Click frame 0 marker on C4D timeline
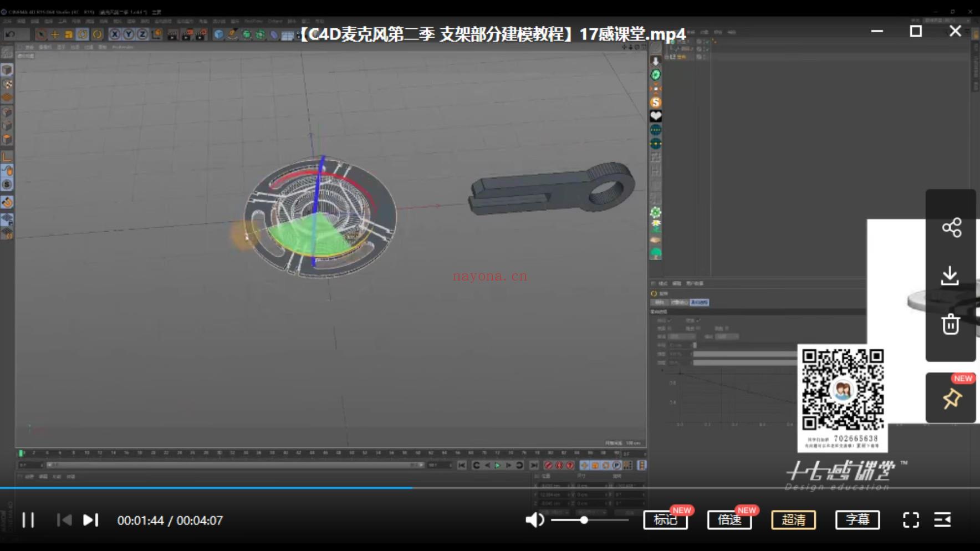Screen dimensions: 980x551 [21, 453]
